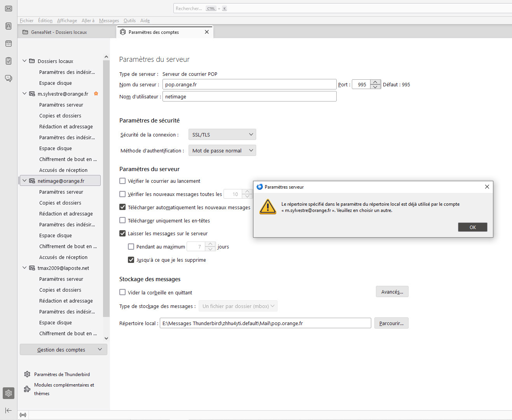The image size is (512, 420).
Task: Open Type de stockage des messages dropdown
Action: pos(238,306)
